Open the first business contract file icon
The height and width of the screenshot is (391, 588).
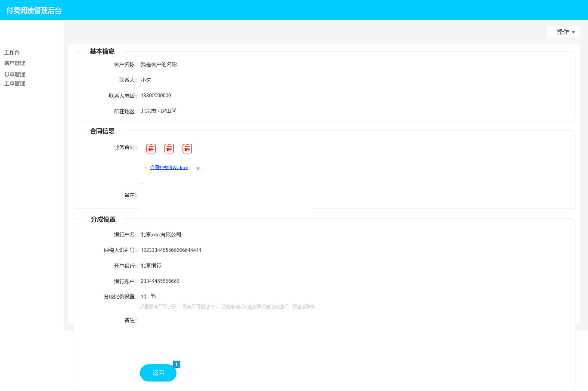pos(151,149)
